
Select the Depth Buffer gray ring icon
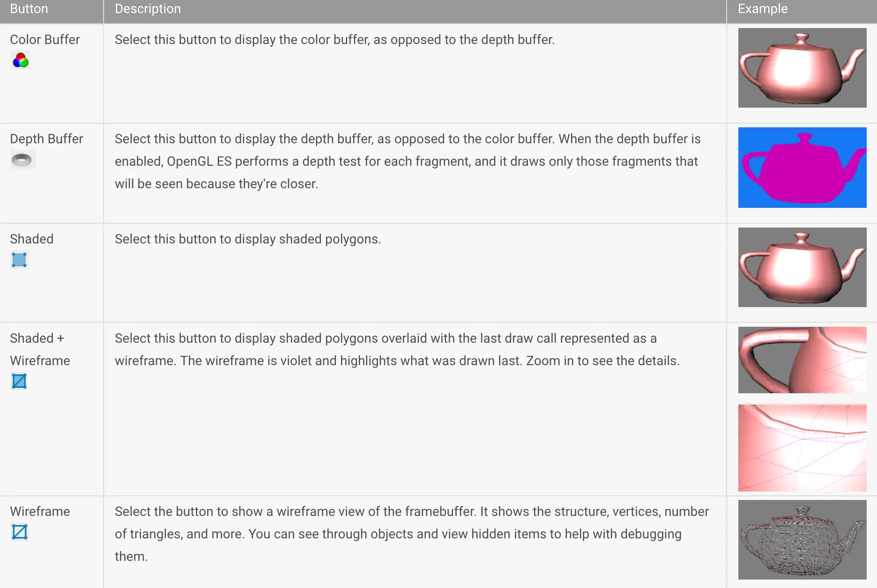(22, 160)
